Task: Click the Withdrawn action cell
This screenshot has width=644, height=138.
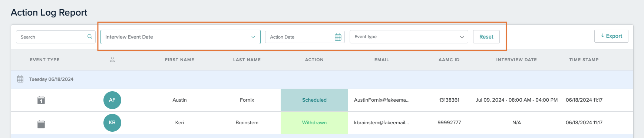Action: coord(314,123)
